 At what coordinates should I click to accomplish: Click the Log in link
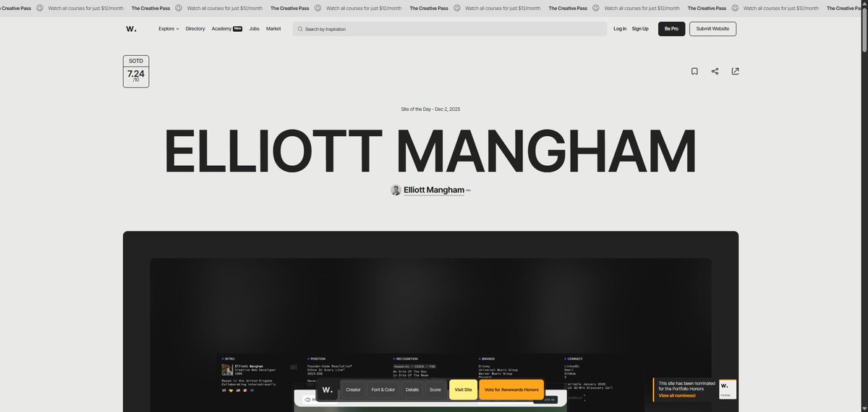pyautogui.click(x=620, y=29)
